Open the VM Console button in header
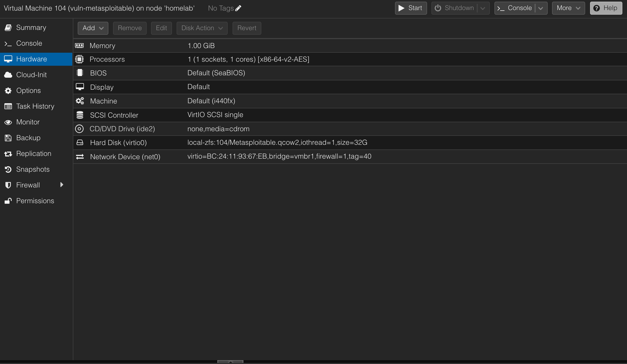This screenshot has width=627, height=364. (x=515, y=8)
